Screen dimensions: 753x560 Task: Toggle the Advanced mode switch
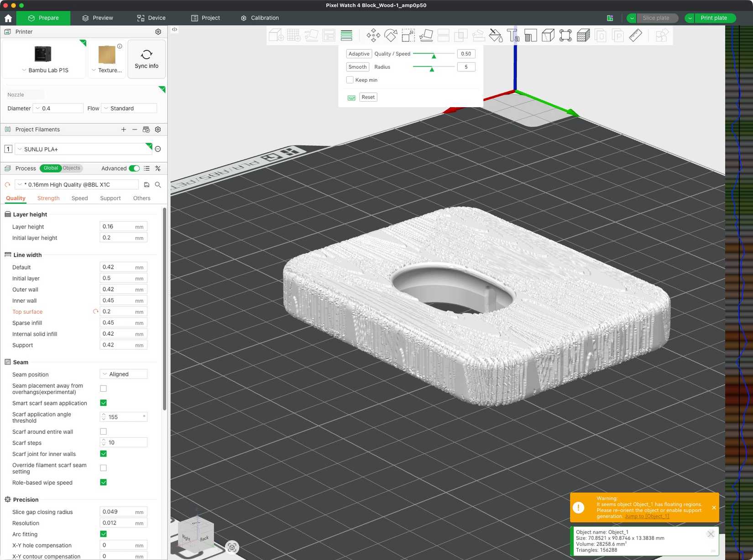pyautogui.click(x=134, y=168)
